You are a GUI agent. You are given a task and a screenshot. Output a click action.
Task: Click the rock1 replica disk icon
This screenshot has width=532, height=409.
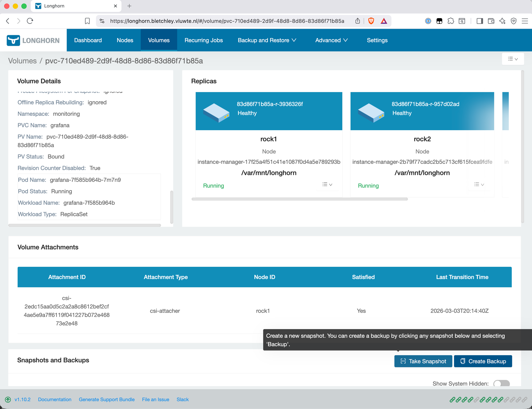click(216, 113)
